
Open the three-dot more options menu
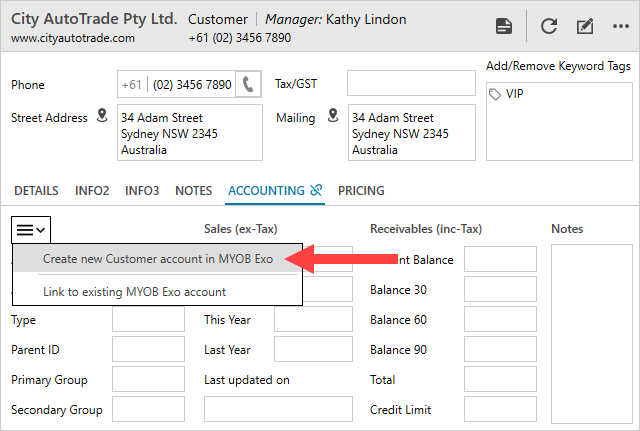(x=620, y=27)
